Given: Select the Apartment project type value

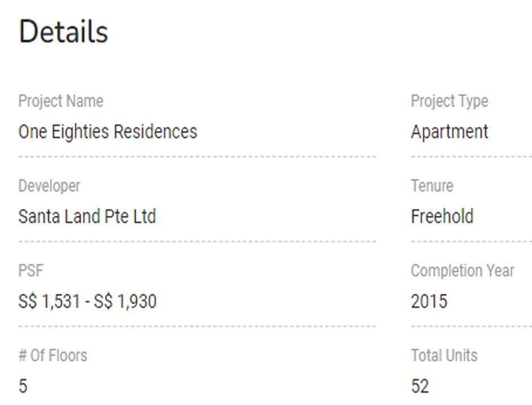Looking at the screenshot, I should (449, 132).
